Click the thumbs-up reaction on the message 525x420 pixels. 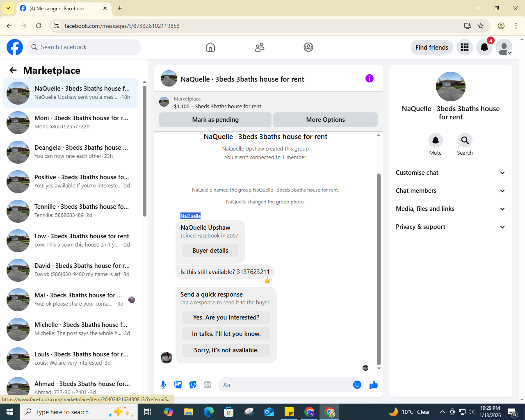click(x=267, y=280)
